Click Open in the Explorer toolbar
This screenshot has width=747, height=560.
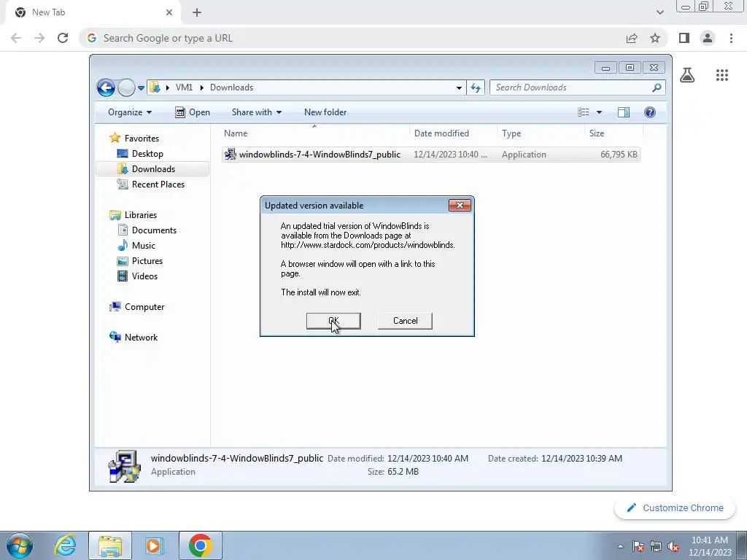193,112
